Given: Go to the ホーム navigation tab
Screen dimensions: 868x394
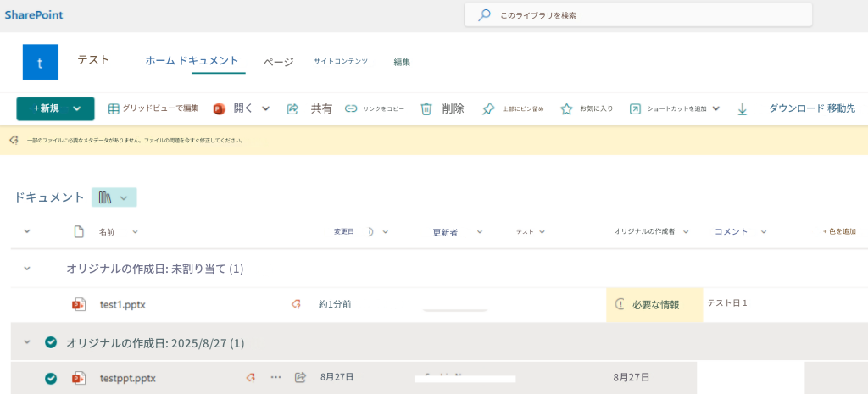Looking at the screenshot, I should (x=160, y=60).
